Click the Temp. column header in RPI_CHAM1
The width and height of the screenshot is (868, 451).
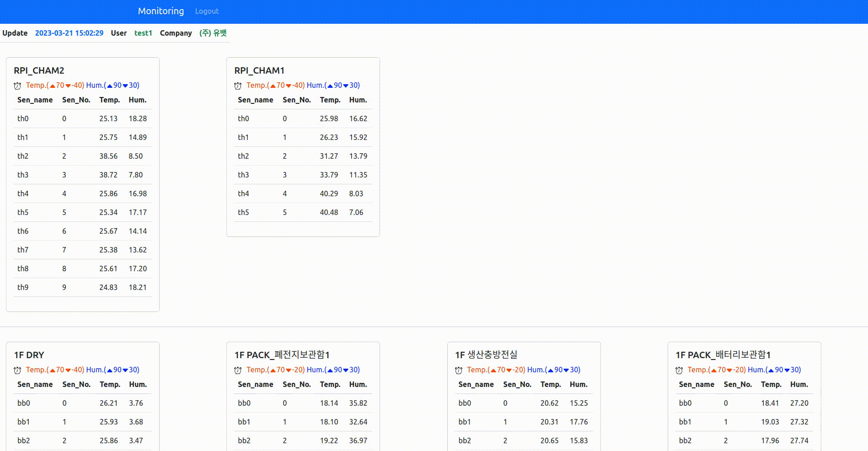[329, 100]
